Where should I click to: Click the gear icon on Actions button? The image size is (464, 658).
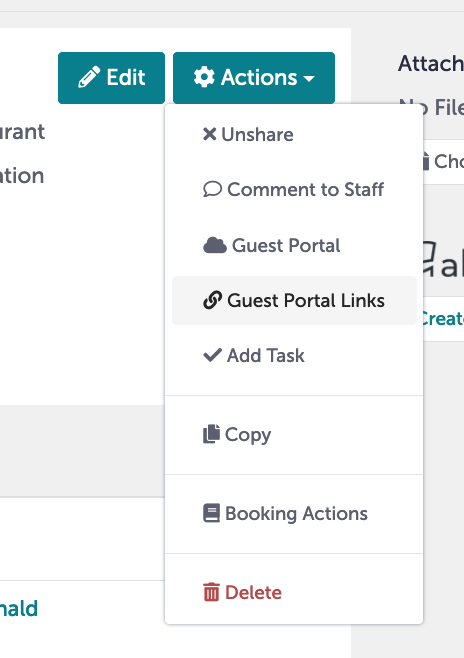[204, 77]
